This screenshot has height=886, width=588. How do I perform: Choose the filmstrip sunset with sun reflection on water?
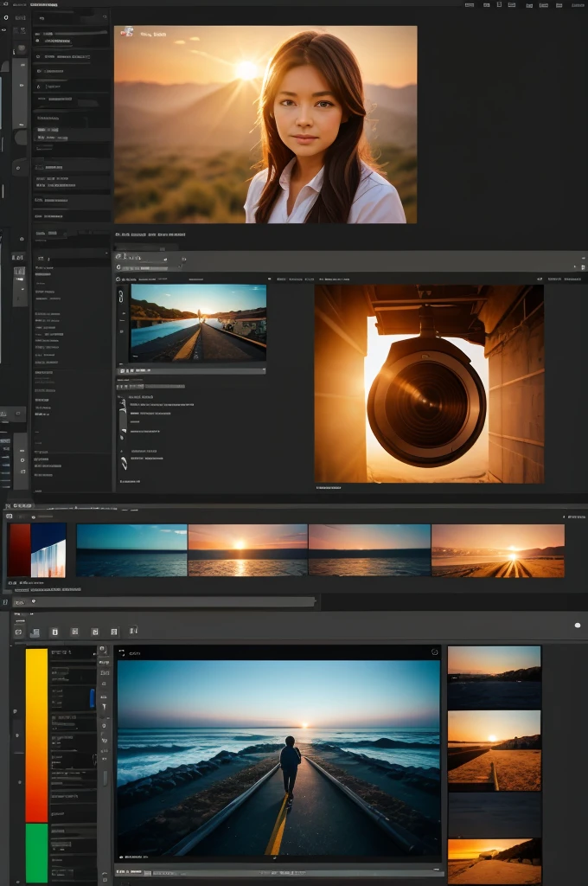(248, 549)
